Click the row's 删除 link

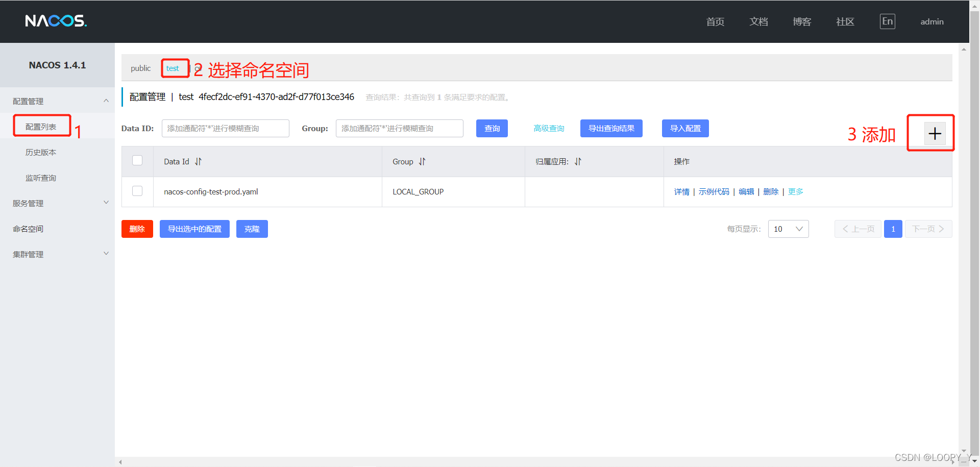click(x=771, y=192)
